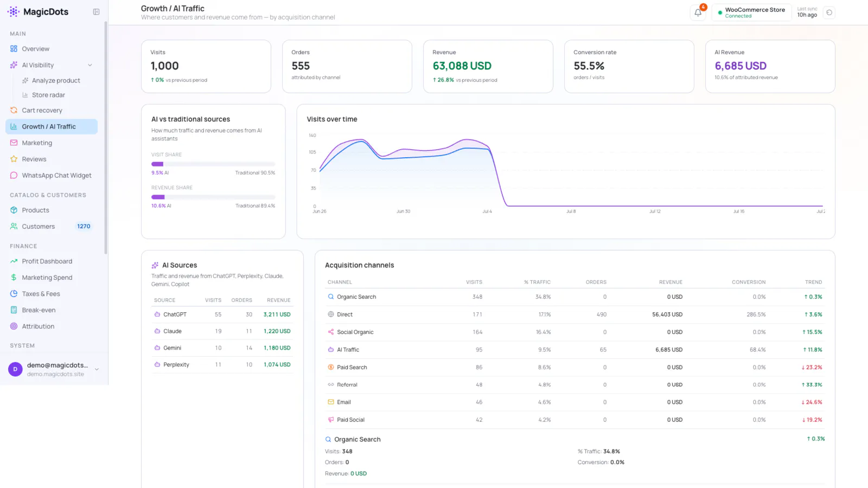Select the Direct channel row
This screenshot has height=488, width=868.
(x=575, y=314)
